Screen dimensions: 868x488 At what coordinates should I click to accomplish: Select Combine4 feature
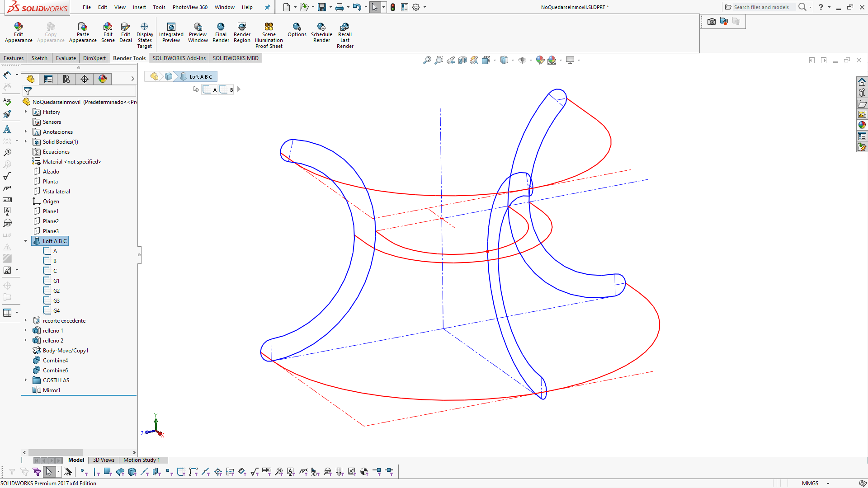click(x=50, y=360)
